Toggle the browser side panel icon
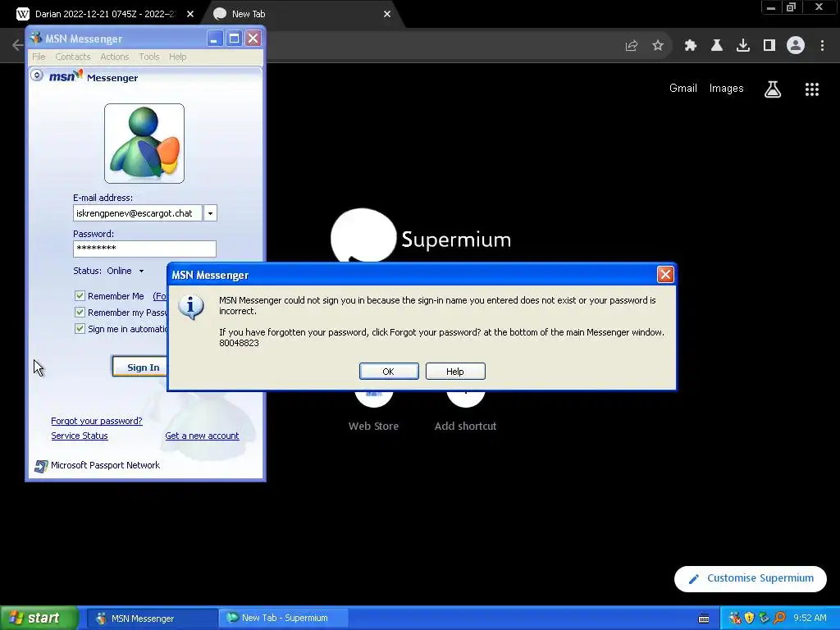Image resolution: width=840 pixels, height=630 pixels. click(769, 46)
